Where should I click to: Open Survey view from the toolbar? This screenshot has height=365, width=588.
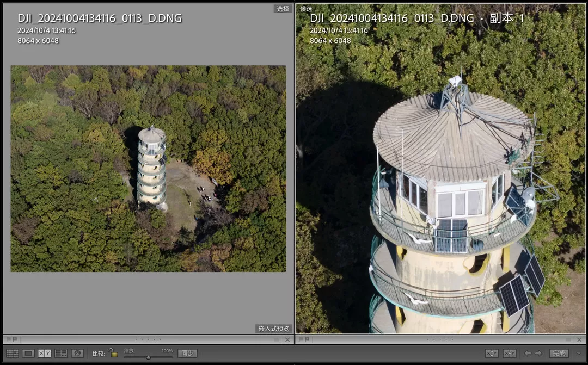pos(60,352)
